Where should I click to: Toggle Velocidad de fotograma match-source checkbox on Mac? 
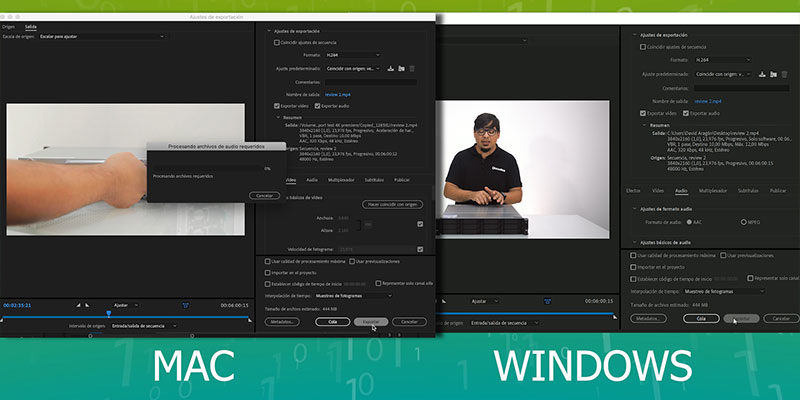pos(420,249)
